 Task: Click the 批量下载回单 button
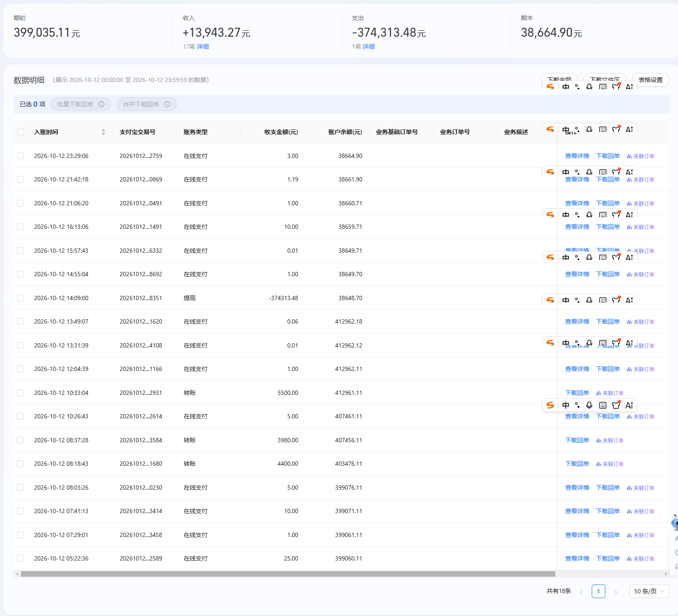click(x=81, y=104)
